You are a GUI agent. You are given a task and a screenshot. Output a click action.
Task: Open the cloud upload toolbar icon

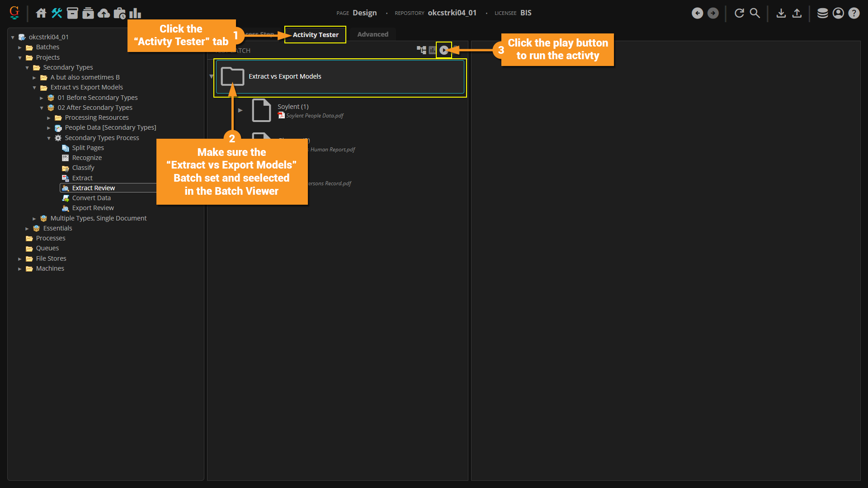pyautogui.click(x=104, y=13)
